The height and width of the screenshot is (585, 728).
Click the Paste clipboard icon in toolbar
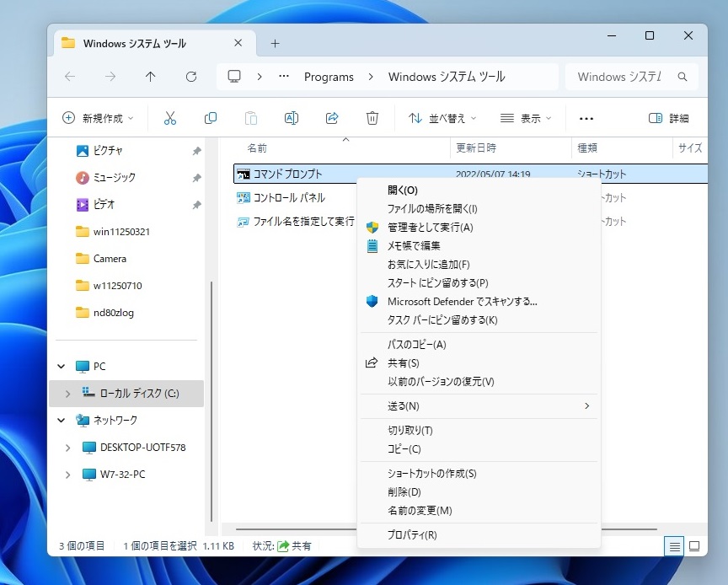coord(251,118)
